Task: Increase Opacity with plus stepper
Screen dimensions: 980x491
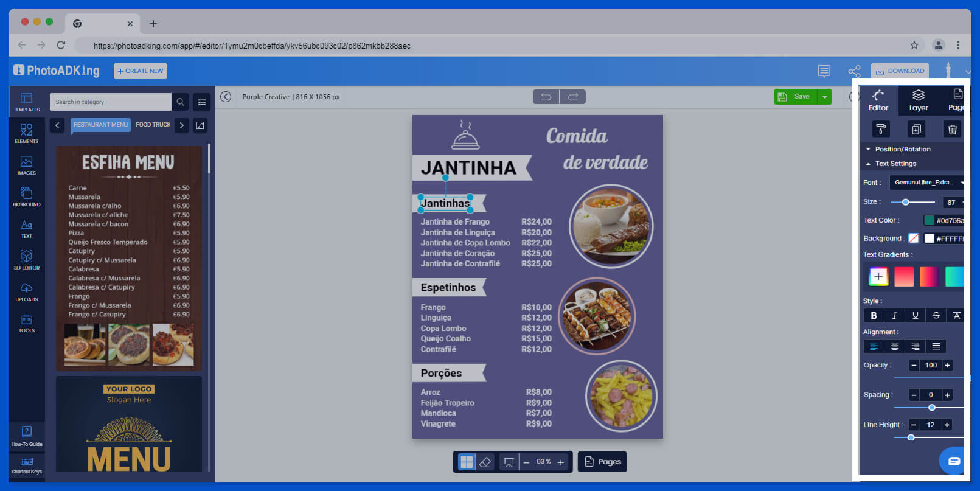Action: coord(947,365)
